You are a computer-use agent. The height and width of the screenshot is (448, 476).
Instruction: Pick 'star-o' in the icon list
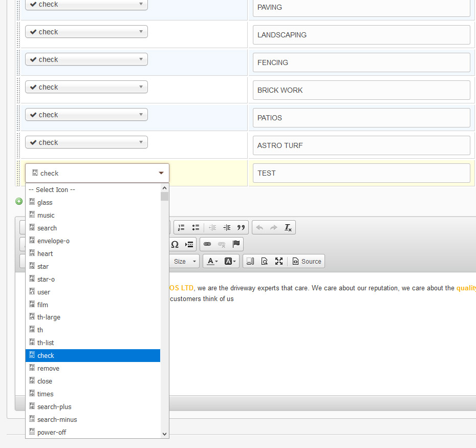(93, 279)
